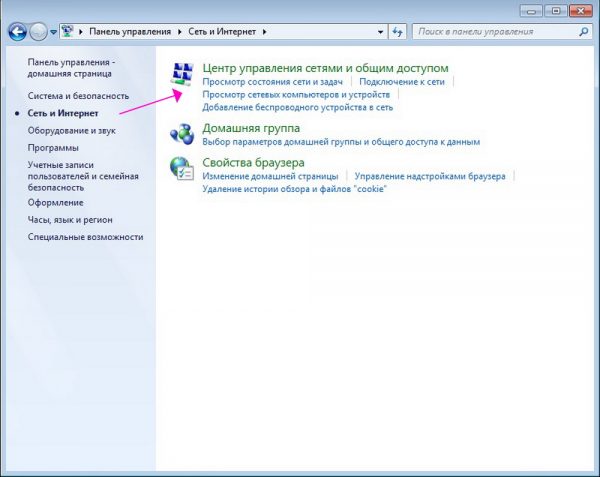Click Удаление истории обзора и файлов cookie

[294, 189]
